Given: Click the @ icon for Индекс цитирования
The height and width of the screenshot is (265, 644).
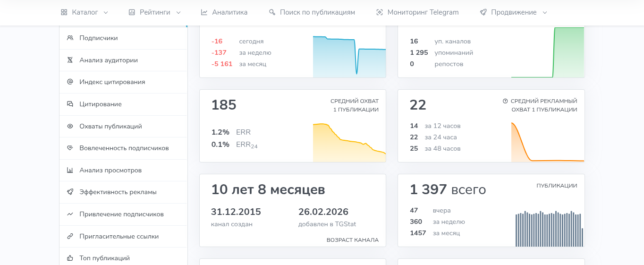Looking at the screenshot, I should pyautogui.click(x=70, y=82).
